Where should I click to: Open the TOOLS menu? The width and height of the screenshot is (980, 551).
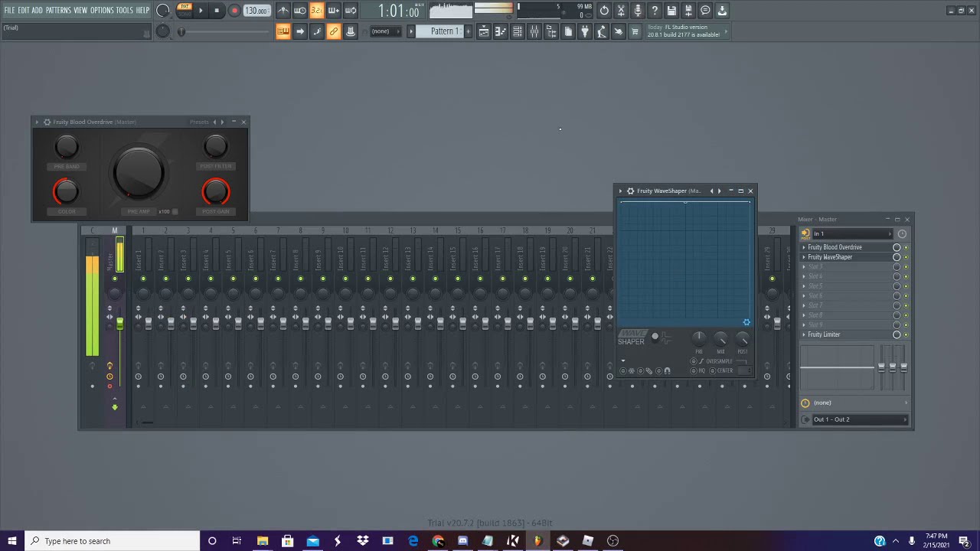point(124,11)
